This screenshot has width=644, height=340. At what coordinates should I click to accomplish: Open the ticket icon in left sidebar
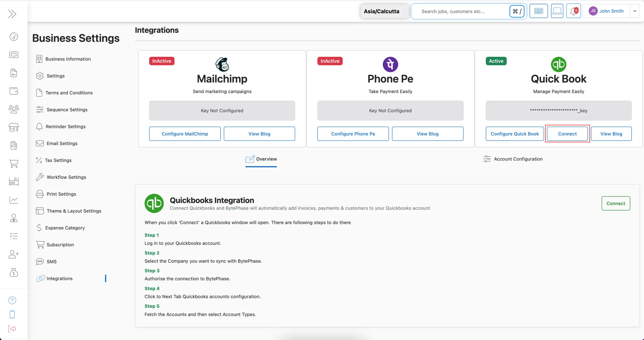(14, 55)
